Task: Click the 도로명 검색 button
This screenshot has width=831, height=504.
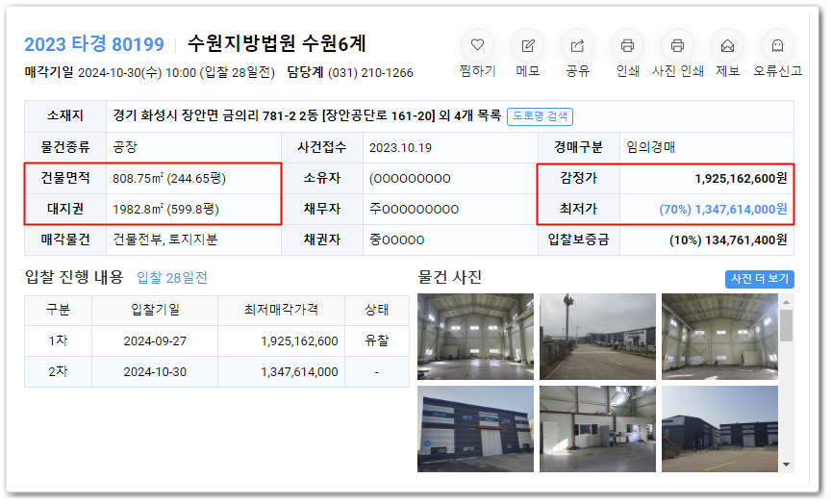Action: coord(540,116)
